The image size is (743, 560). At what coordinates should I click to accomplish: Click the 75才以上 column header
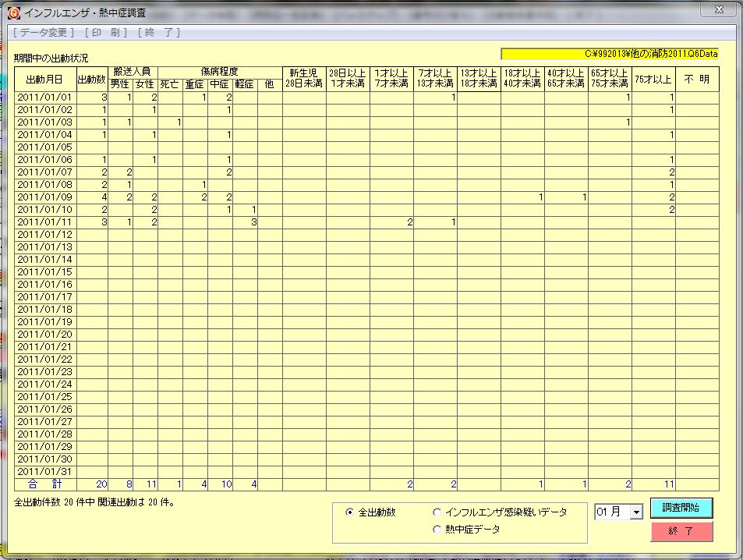[x=653, y=79]
